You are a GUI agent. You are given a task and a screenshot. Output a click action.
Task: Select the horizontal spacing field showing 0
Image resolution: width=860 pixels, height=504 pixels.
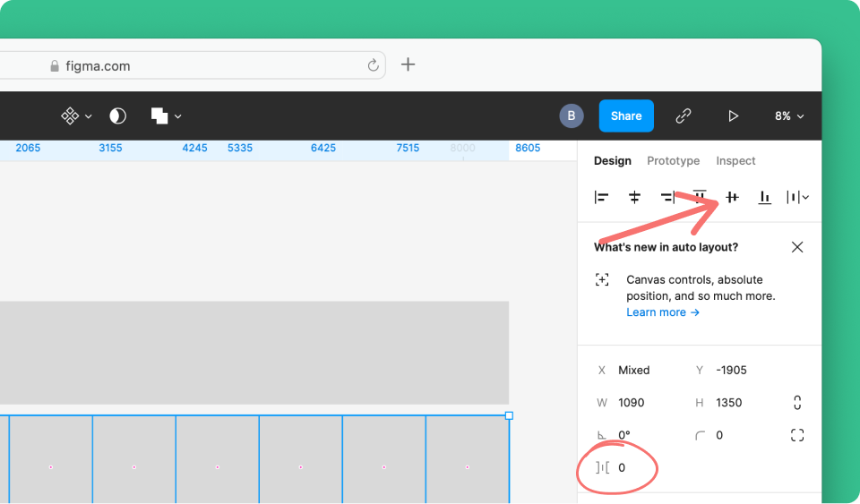pos(622,467)
